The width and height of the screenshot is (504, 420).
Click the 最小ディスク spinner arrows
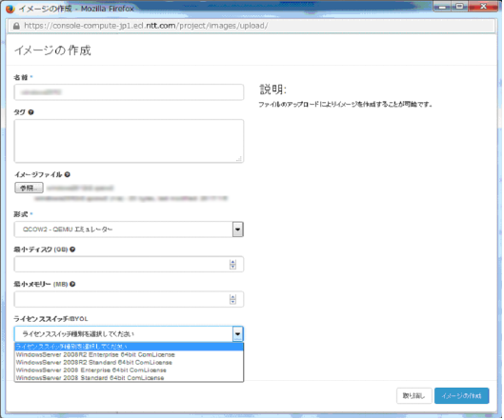232,265
